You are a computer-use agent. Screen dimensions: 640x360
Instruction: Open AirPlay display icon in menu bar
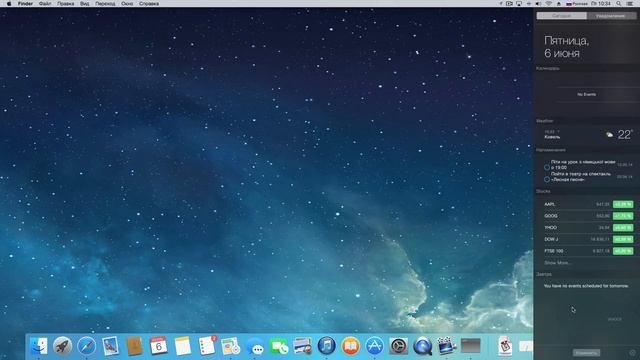click(x=519, y=4)
